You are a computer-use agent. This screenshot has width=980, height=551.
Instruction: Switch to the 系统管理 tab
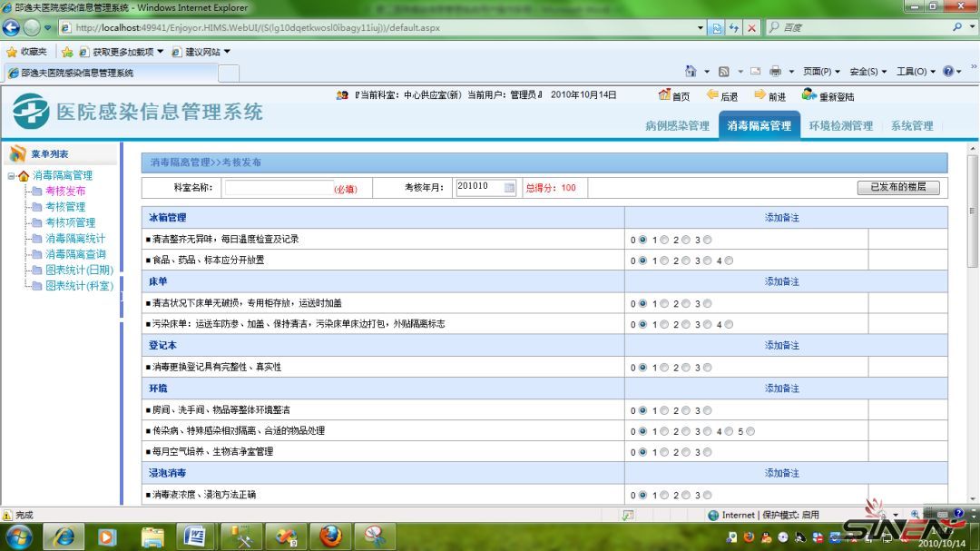912,125
